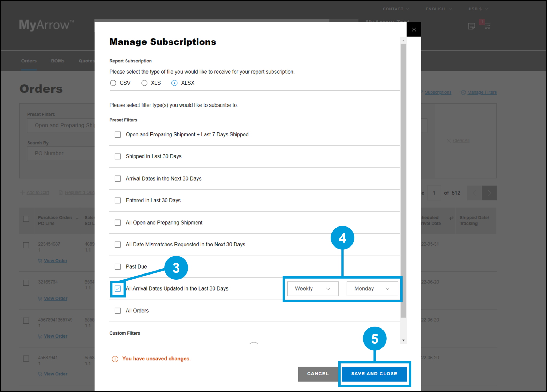The width and height of the screenshot is (547, 392).
Task: Switch to the BOMs tab
Action: tap(57, 61)
